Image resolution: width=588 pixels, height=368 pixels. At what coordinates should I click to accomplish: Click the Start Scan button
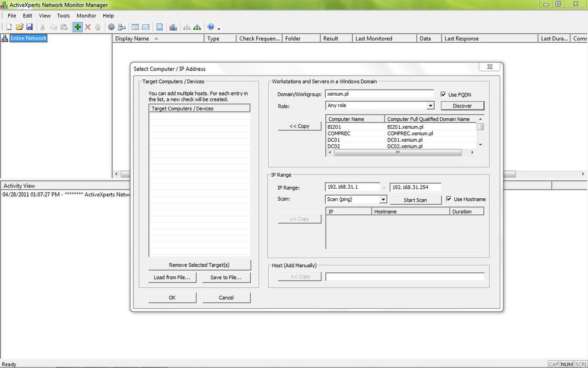(x=415, y=200)
